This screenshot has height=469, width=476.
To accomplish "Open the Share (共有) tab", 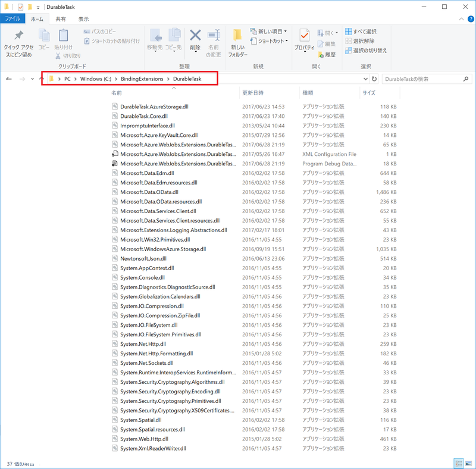I will [x=61, y=19].
